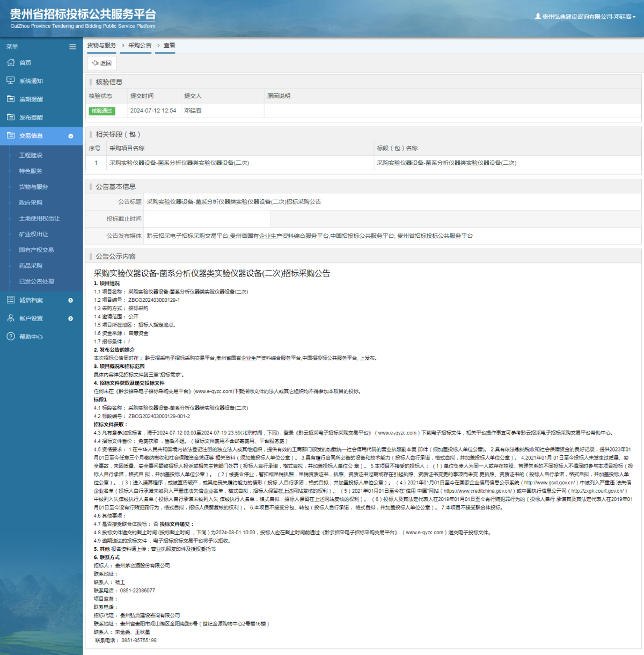Click the 诚信档案 list icon
Viewport: 644px width, 655px height.
click(x=11, y=300)
